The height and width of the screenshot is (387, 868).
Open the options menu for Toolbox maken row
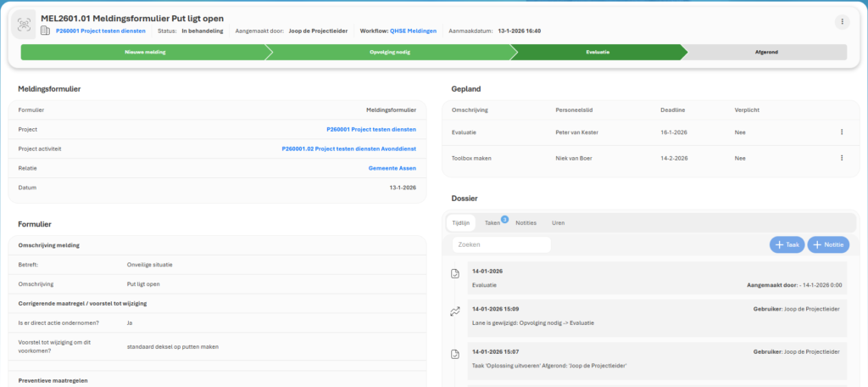tap(841, 158)
